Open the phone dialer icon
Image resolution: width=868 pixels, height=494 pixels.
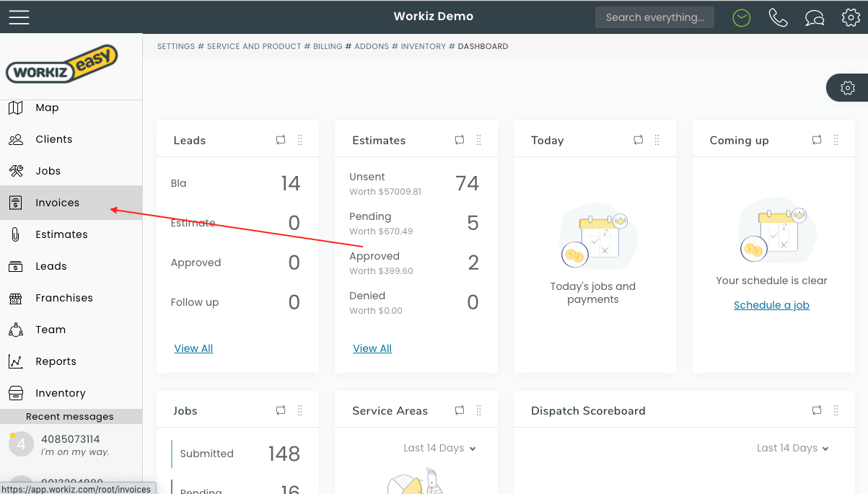click(x=778, y=17)
